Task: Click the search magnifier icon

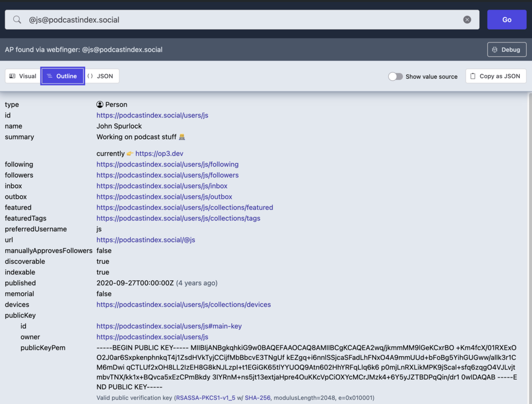Action: point(17,20)
